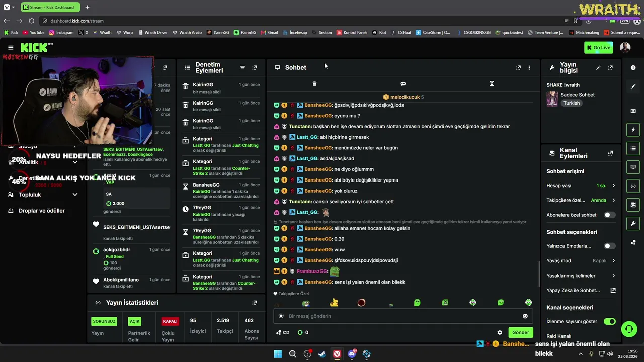The image size is (644, 362).
Task: Pop out the Yayın İstatistikleri panel
Action: tap(255, 303)
